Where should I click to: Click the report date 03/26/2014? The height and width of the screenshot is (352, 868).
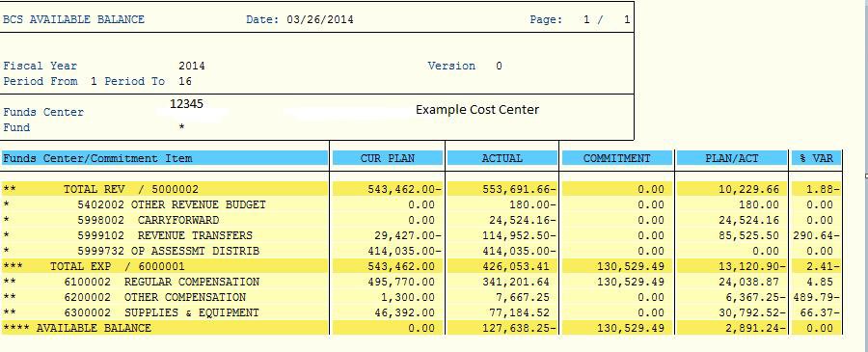[320, 19]
